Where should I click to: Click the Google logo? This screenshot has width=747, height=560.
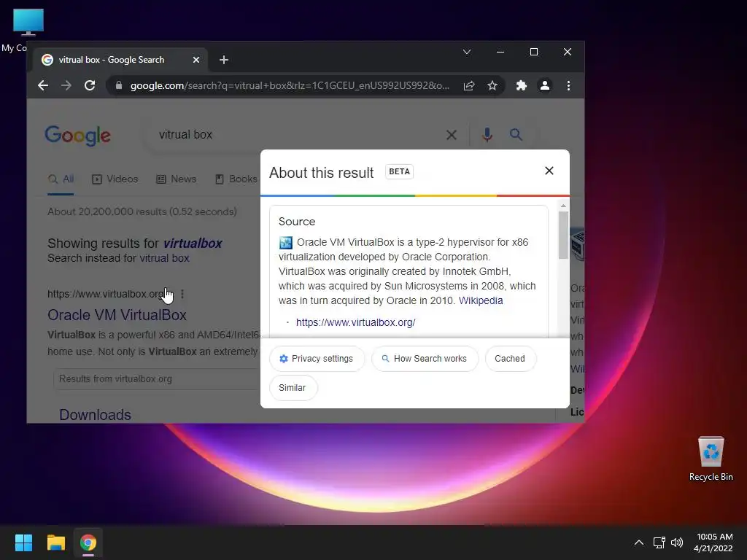[x=77, y=136]
